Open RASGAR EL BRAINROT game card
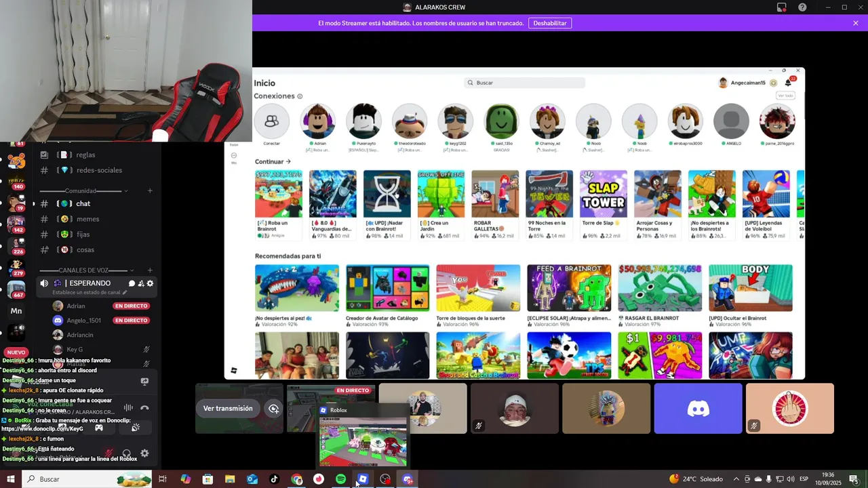The image size is (868, 488). coord(660,296)
